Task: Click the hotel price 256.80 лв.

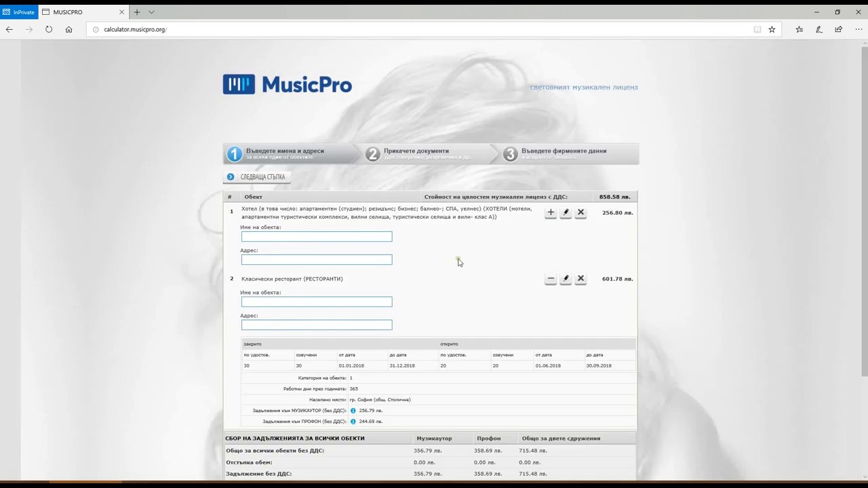Action: 618,213
